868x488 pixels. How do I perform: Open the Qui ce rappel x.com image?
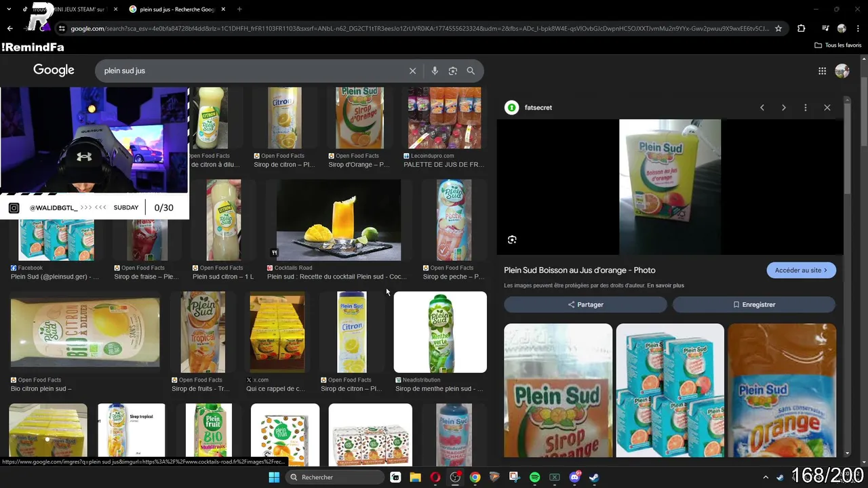pos(277,332)
